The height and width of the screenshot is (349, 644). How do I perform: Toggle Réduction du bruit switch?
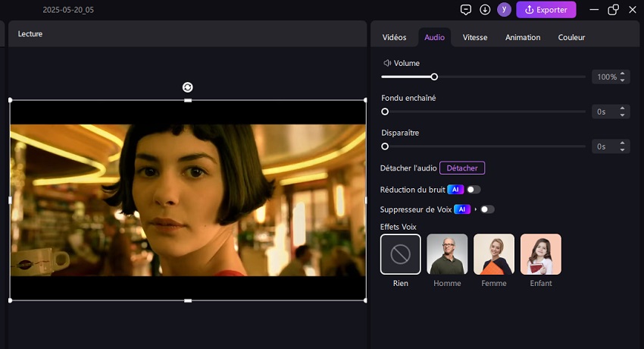(474, 190)
